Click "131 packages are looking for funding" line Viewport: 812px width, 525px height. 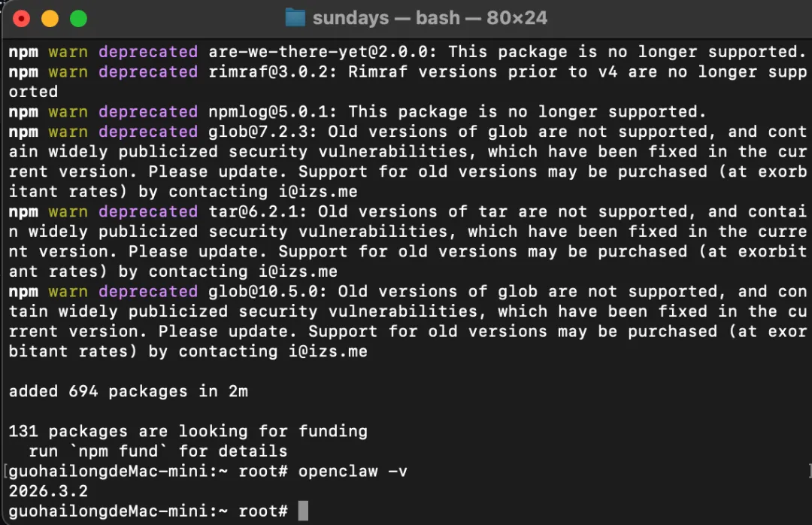pos(188,432)
